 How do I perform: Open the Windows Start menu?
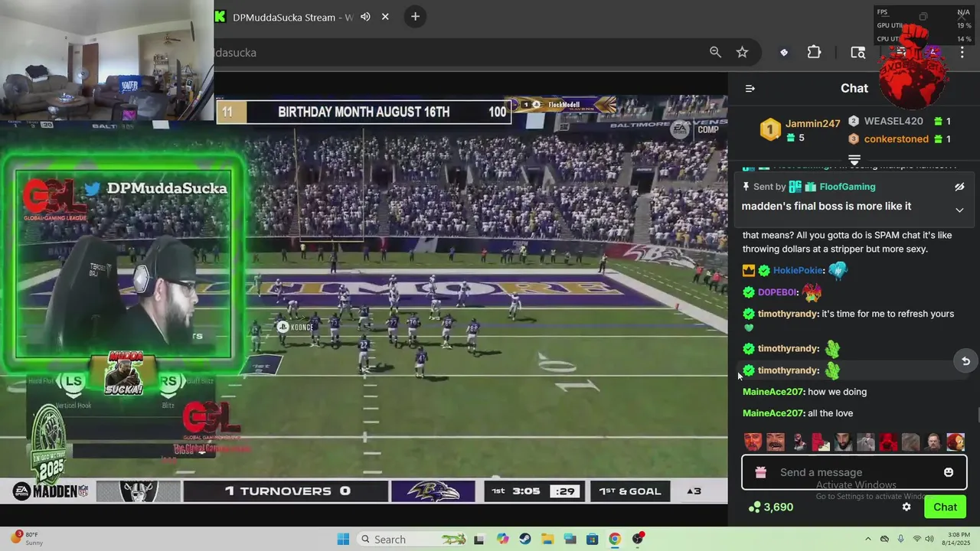coord(343,539)
